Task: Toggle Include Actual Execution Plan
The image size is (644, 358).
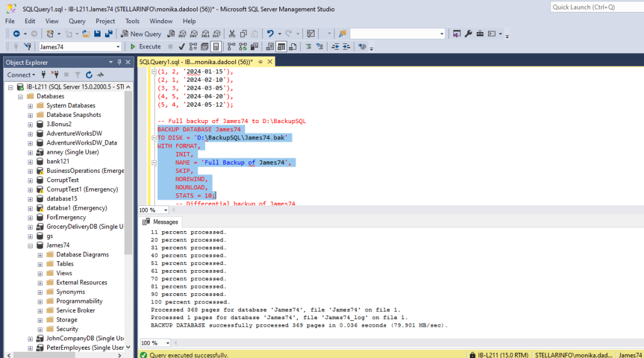Action: (x=231, y=46)
